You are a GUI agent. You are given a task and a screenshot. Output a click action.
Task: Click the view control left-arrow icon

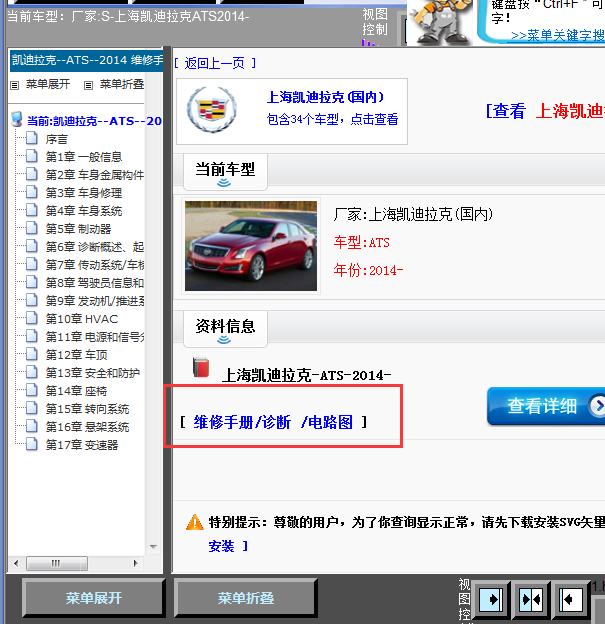[x=571, y=600]
